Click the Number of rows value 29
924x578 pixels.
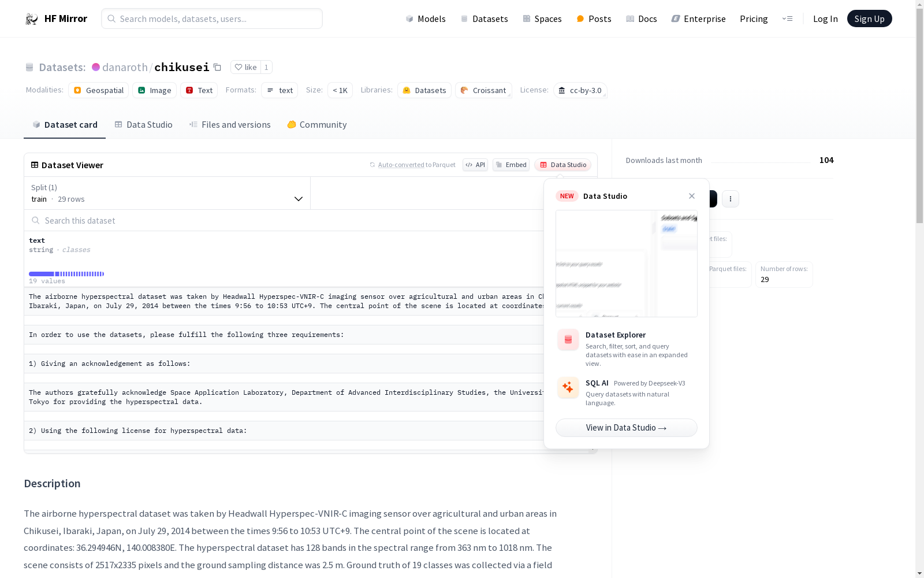pos(765,279)
